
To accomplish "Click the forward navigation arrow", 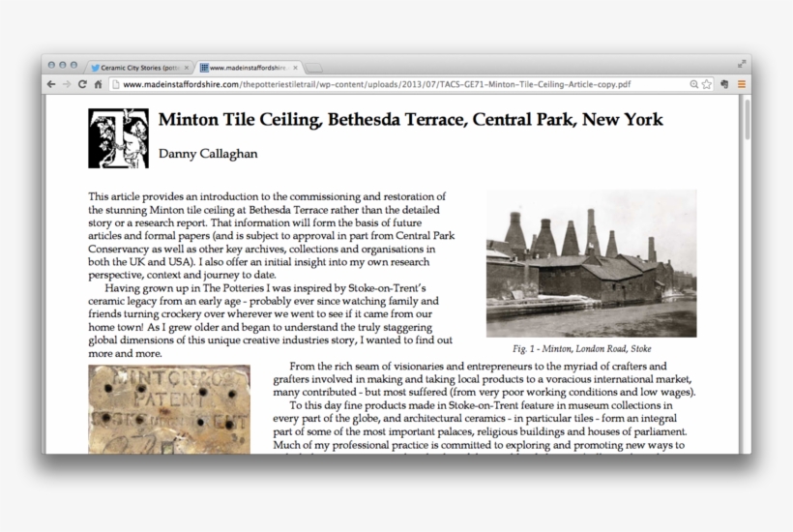I will coord(67,84).
